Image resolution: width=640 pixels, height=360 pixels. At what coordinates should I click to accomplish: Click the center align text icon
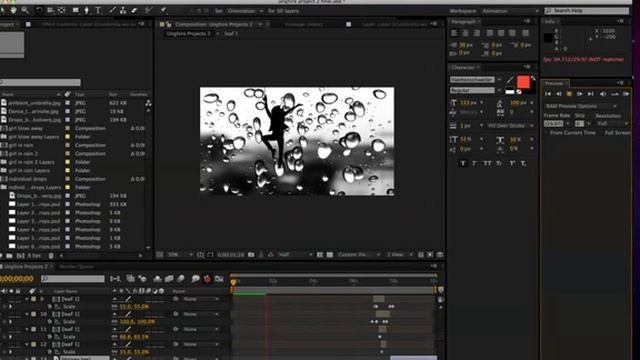pos(466,33)
